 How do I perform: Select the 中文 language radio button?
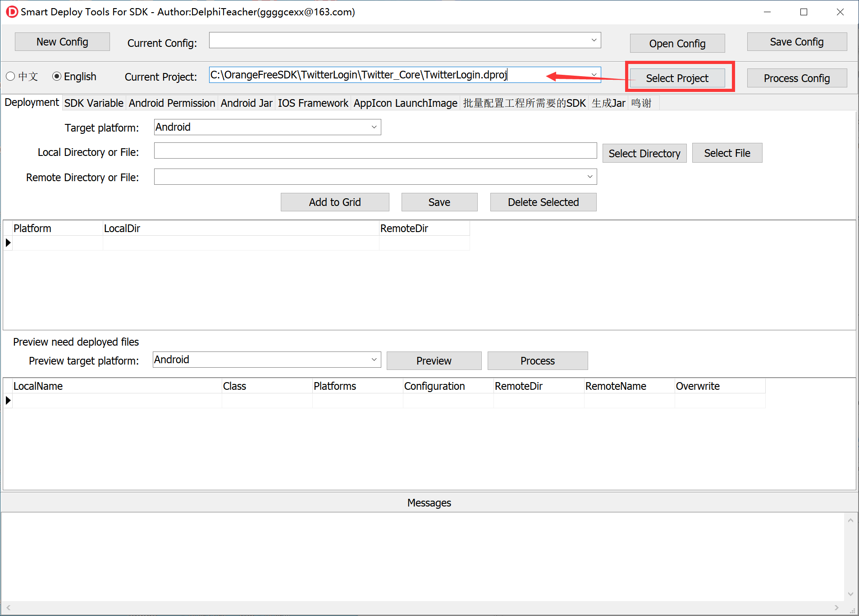pyautogui.click(x=10, y=76)
